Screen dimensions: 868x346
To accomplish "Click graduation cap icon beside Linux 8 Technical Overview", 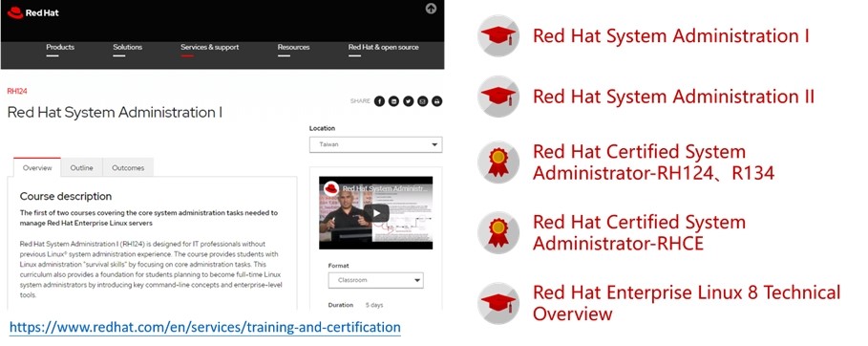I will tap(498, 303).
